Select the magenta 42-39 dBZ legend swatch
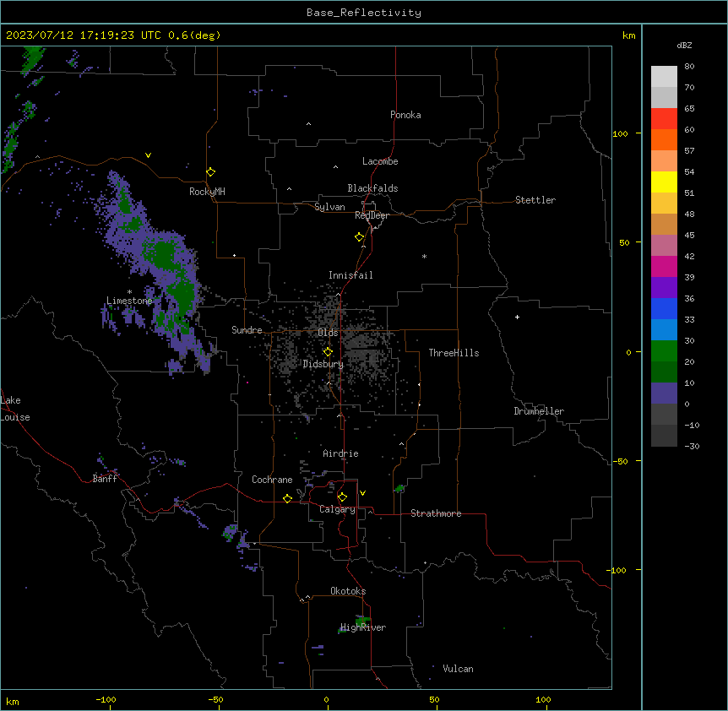Screen dimensions: 728x711 [664, 266]
